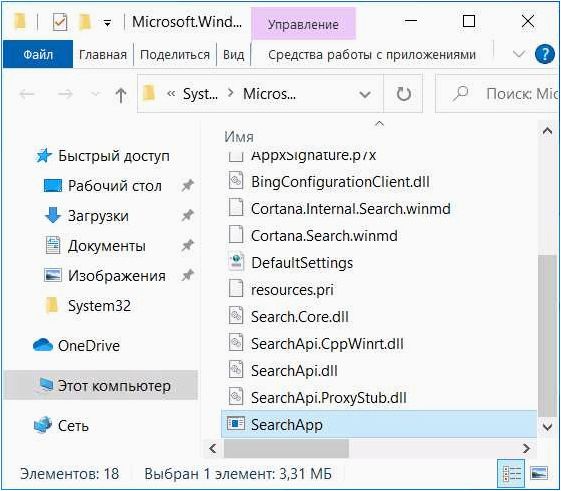Select SearchApi.ProxyStub.dll file
The width and height of the screenshot is (561, 491).
328,398
